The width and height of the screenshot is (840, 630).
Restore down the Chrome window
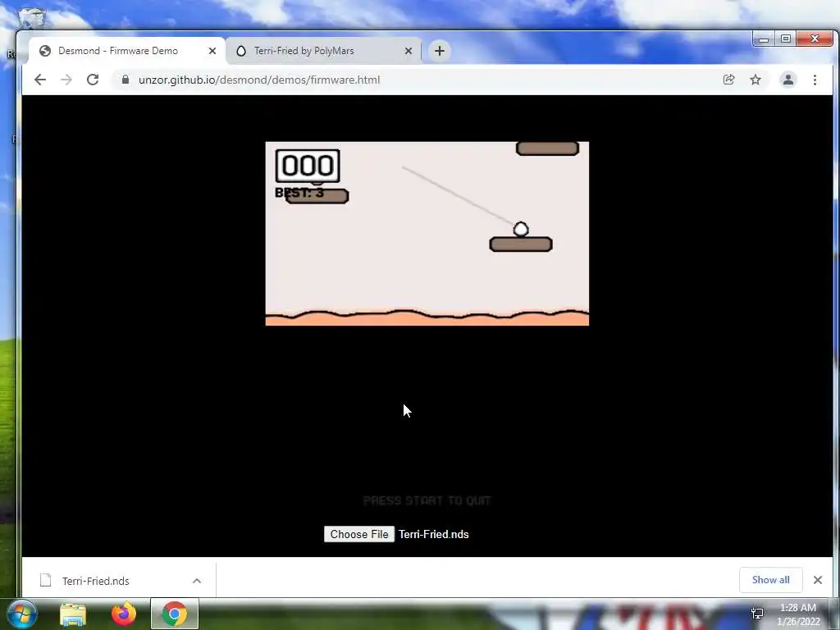tap(785, 39)
